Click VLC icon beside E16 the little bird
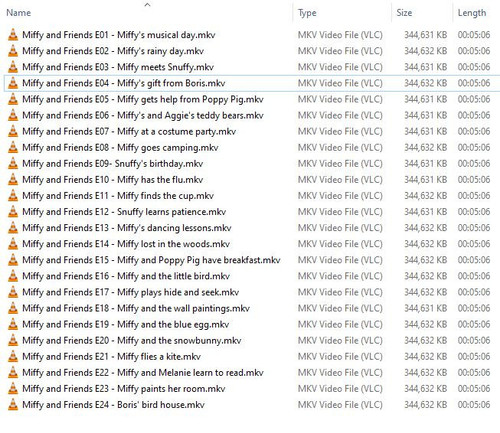500x433 pixels. coord(13,276)
